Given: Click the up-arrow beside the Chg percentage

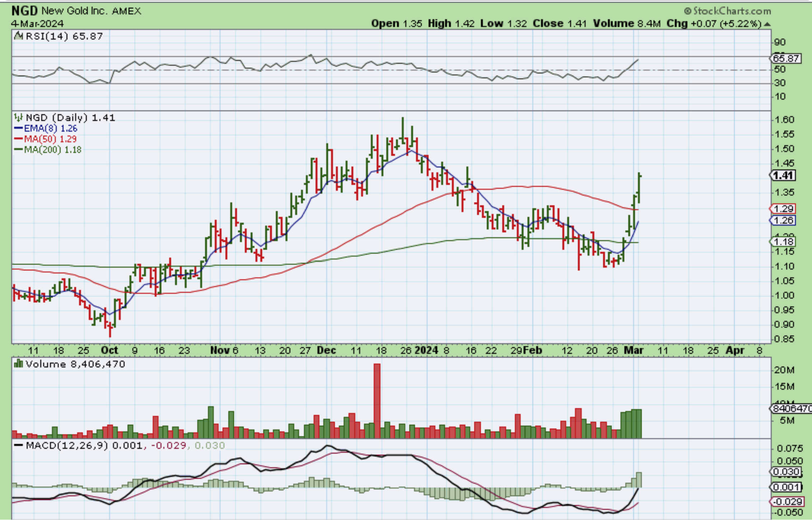Looking at the screenshot, I should click(x=767, y=24).
